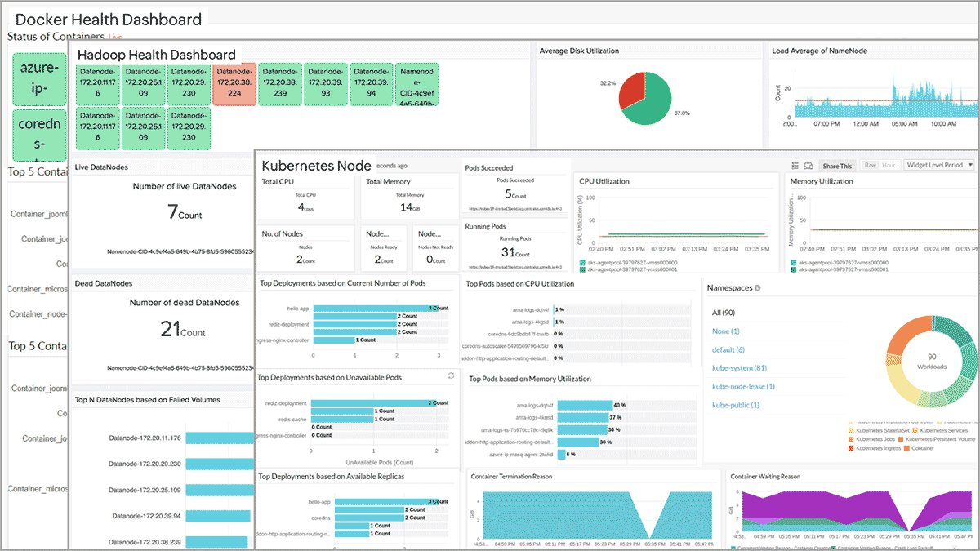The height and width of the screenshot is (551, 980).
Task: Click the display icon left of Share This
Action: tap(808, 166)
